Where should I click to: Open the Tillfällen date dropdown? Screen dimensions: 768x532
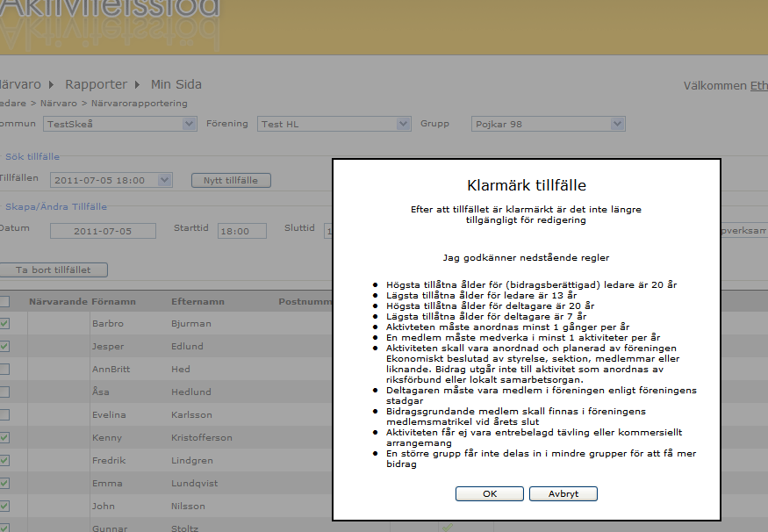[111, 180]
